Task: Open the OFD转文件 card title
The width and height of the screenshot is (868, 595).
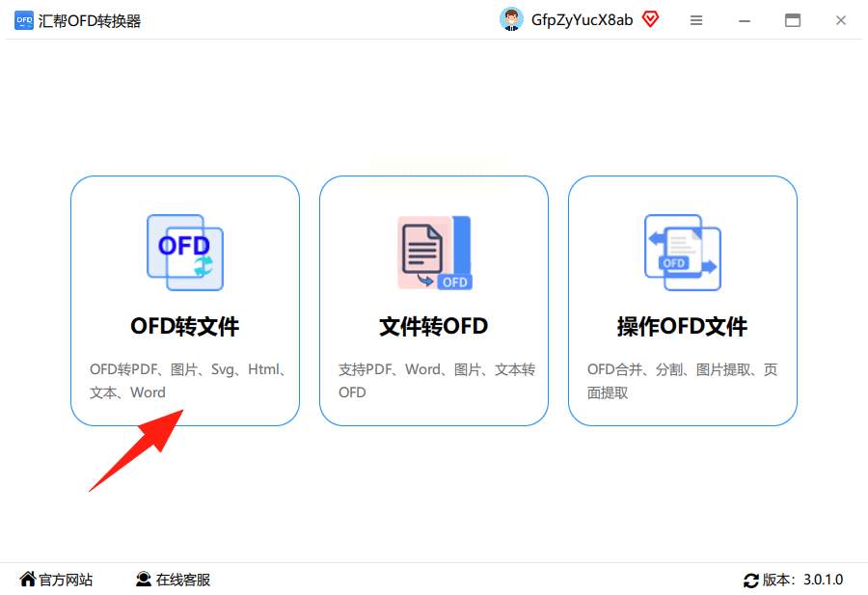Action: coord(185,326)
